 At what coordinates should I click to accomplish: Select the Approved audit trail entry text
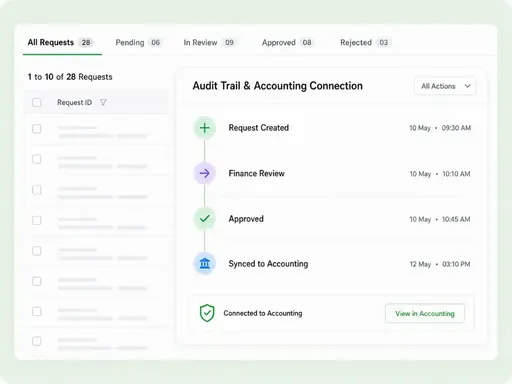[246, 219]
